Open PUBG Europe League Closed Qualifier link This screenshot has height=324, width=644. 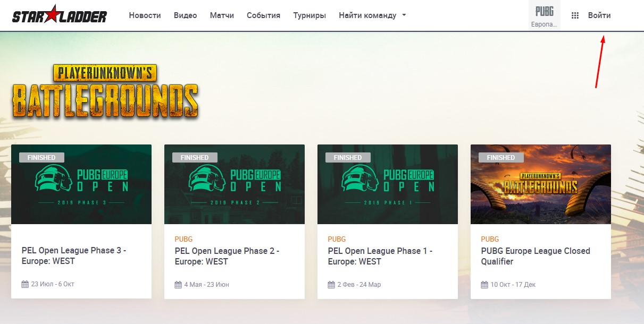coord(536,256)
